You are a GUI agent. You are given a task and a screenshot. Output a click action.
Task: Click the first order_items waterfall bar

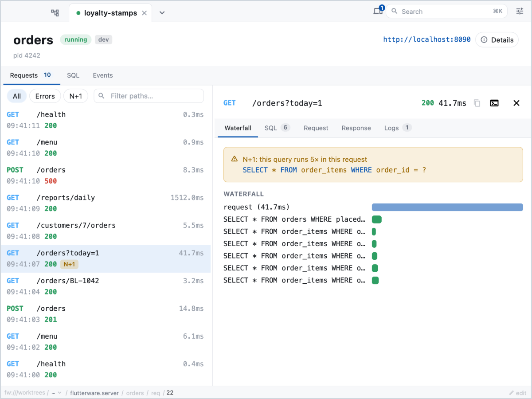[x=374, y=231]
